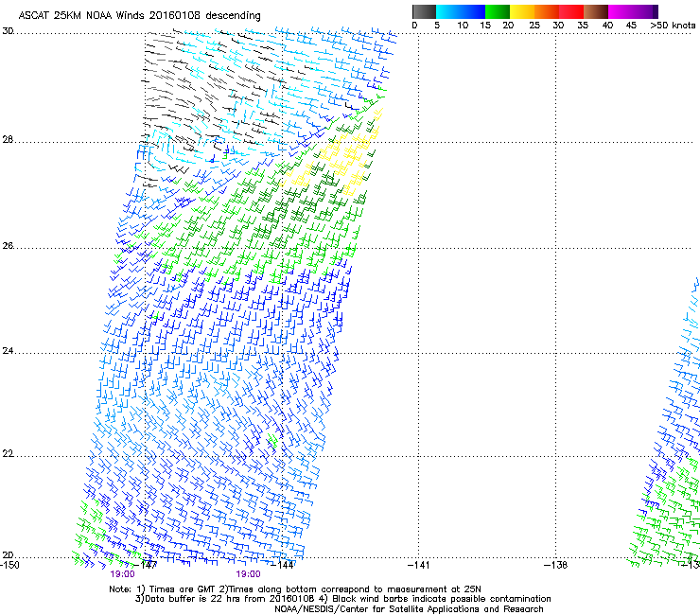Click latitude label 28
This screenshot has width=700, height=615.
(8, 140)
